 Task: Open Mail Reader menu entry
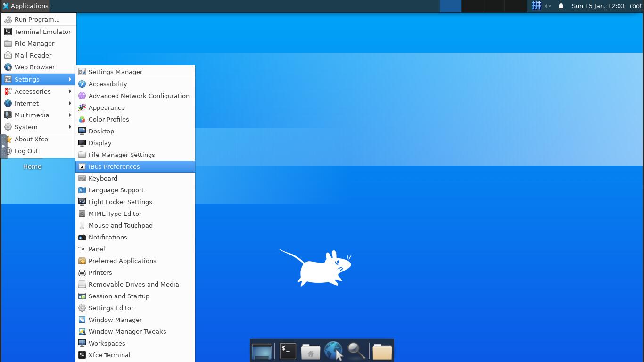pyautogui.click(x=39, y=55)
